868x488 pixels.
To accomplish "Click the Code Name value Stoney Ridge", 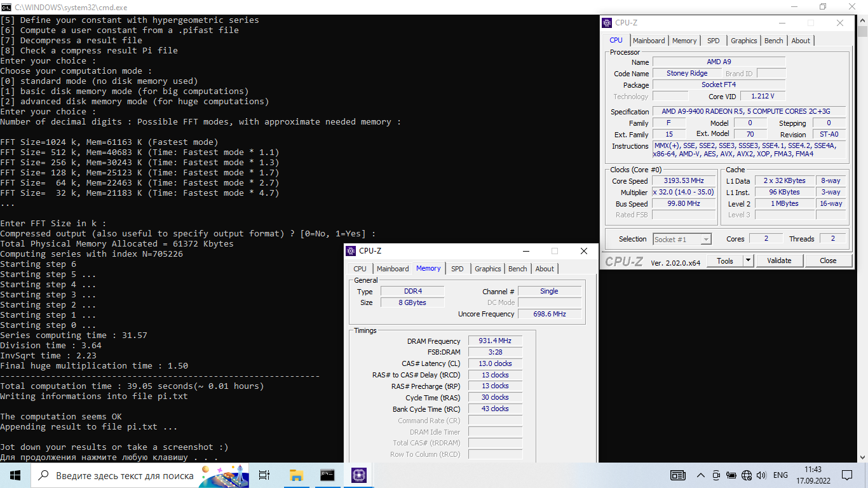I will pyautogui.click(x=687, y=74).
